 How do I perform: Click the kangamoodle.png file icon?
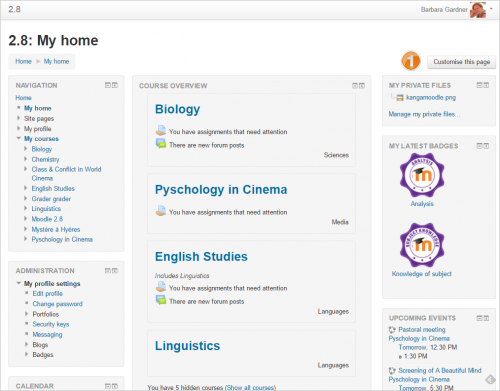pos(400,98)
